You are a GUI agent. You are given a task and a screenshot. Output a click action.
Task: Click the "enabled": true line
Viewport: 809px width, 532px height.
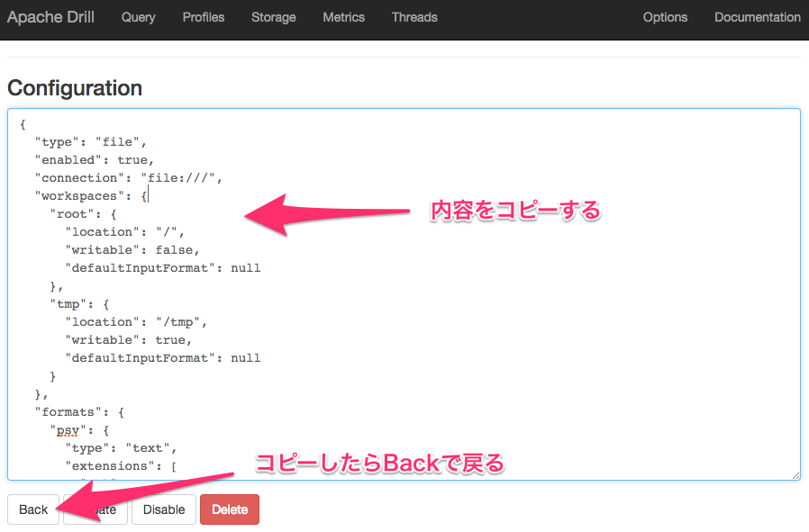click(95, 160)
